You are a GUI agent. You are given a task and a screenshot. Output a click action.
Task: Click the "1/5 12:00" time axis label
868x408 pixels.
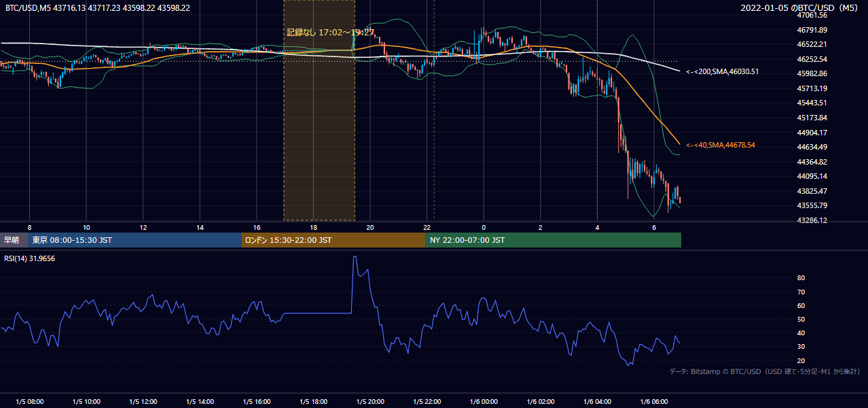(x=143, y=402)
